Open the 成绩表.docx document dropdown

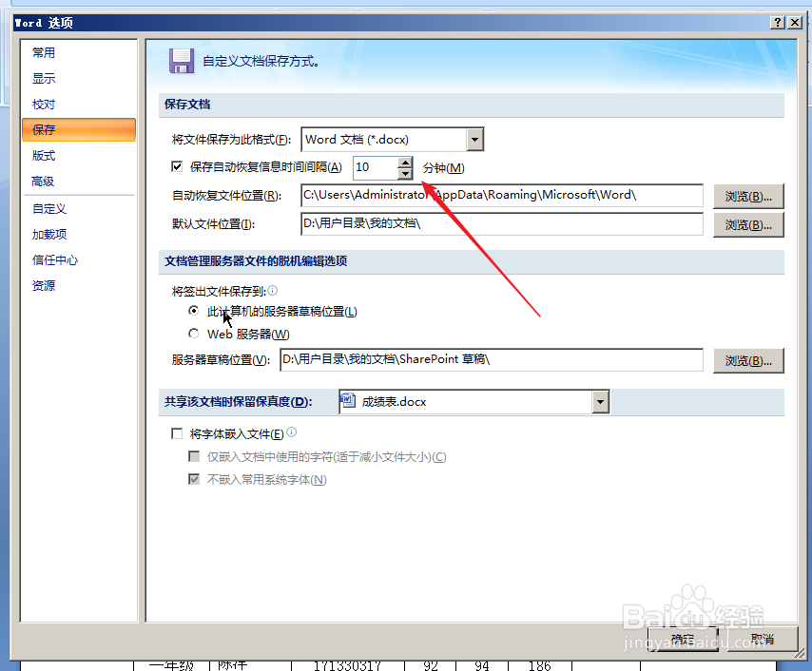tap(600, 402)
